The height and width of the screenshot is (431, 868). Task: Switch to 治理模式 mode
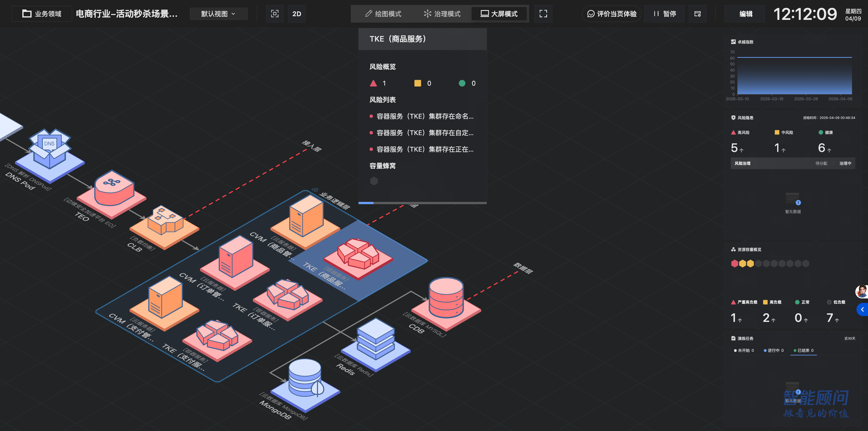(442, 14)
